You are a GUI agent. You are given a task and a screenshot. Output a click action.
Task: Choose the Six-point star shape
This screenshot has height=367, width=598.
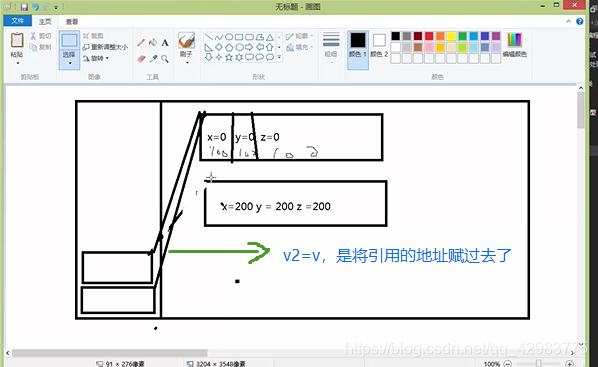[239, 57]
